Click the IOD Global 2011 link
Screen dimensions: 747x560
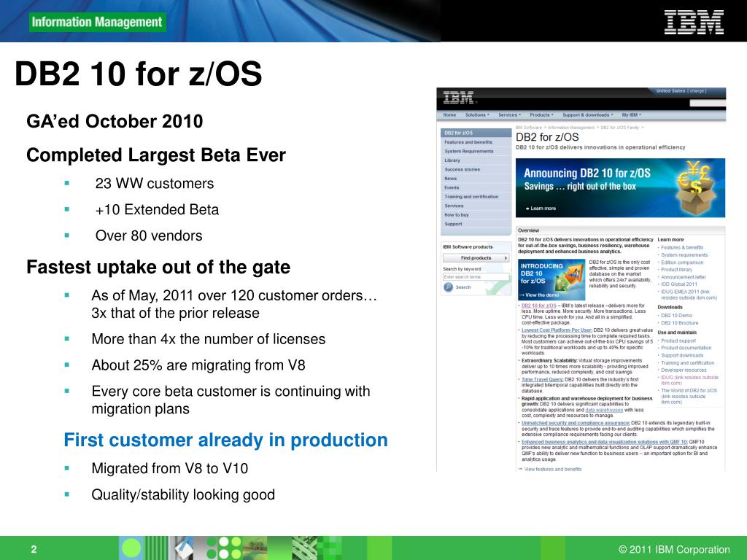click(679, 284)
